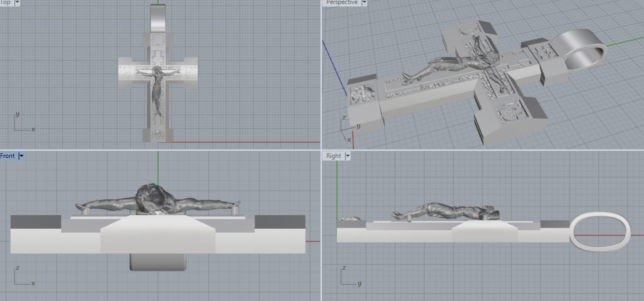Open the Front viewport dropdown arrow
644x301 pixels.
coord(21,156)
